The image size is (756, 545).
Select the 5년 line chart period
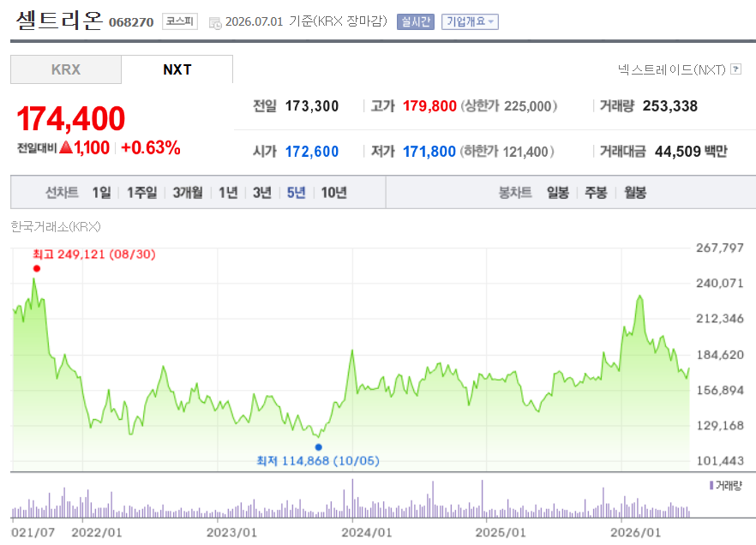pos(296,193)
